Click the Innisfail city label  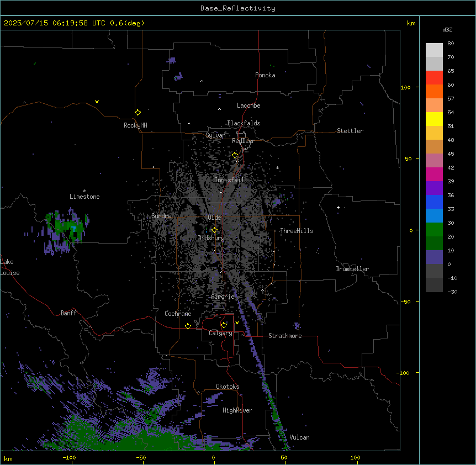tap(229, 180)
